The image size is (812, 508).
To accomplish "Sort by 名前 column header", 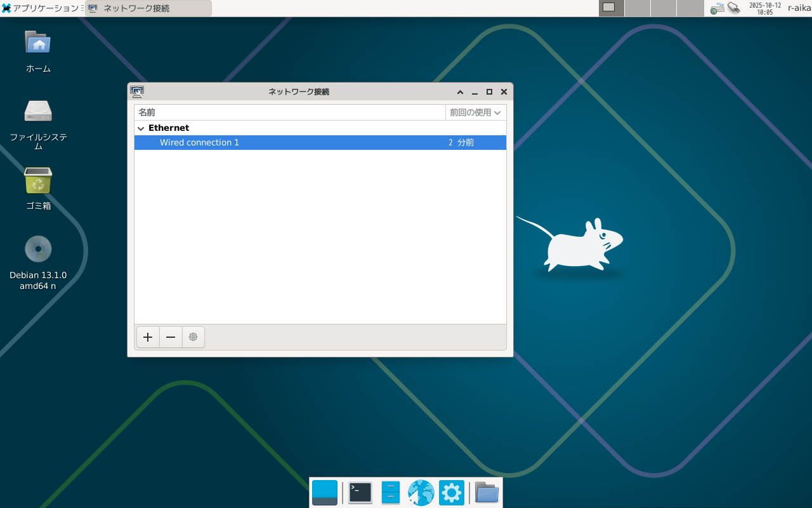I will (289, 112).
